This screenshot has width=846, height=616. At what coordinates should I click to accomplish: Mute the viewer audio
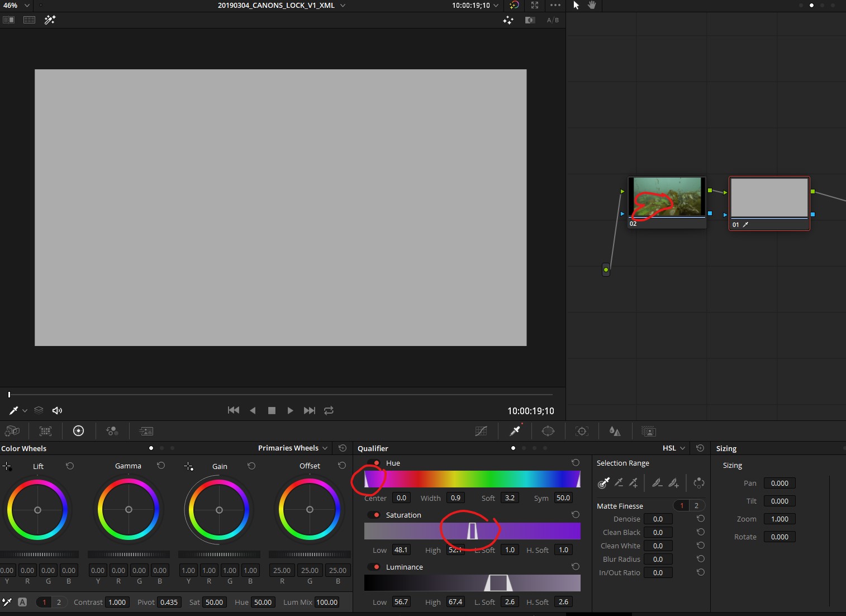(x=57, y=410)
